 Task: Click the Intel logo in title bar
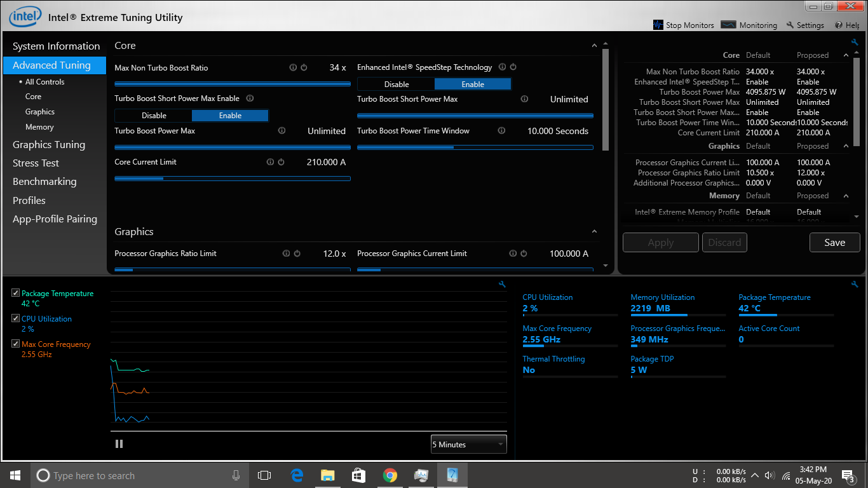25,17
